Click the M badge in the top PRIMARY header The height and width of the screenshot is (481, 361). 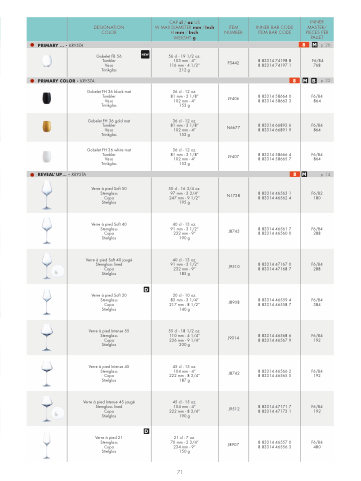pyautogui.click(x=315, y=45)
